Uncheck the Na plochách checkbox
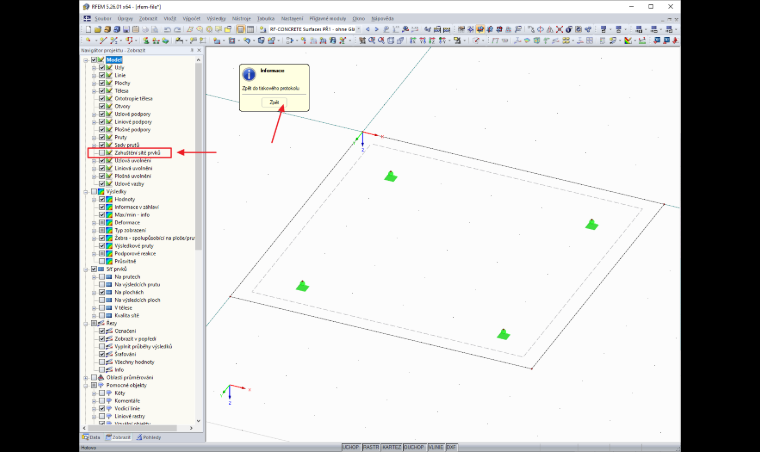 click(x=102, y=293)
